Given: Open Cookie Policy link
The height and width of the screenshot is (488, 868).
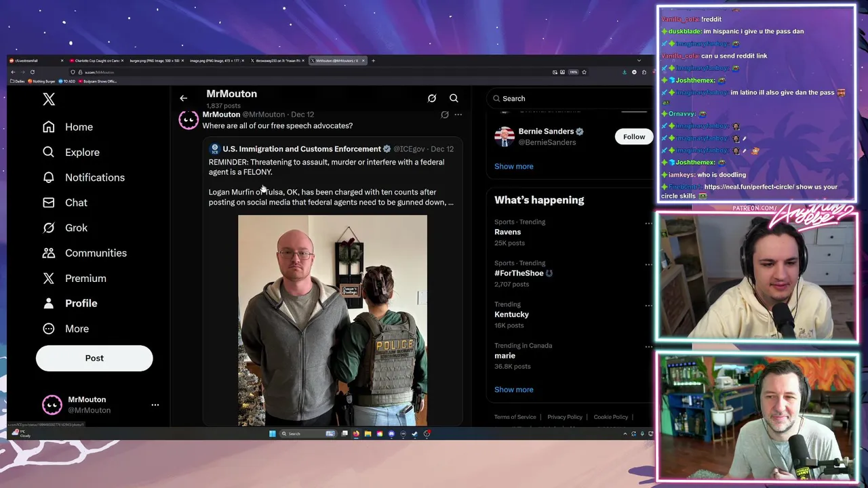Looking at the screenshot, I should [610, 417].
